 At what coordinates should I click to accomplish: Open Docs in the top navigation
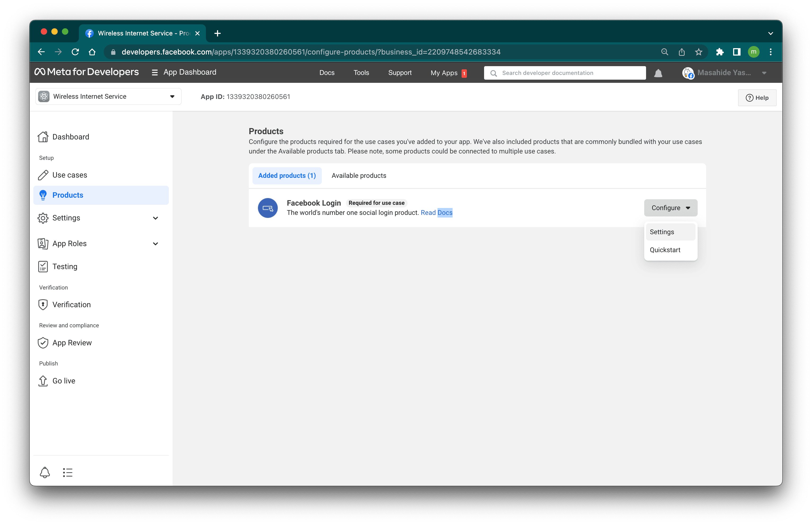click(x=327, y=73)
